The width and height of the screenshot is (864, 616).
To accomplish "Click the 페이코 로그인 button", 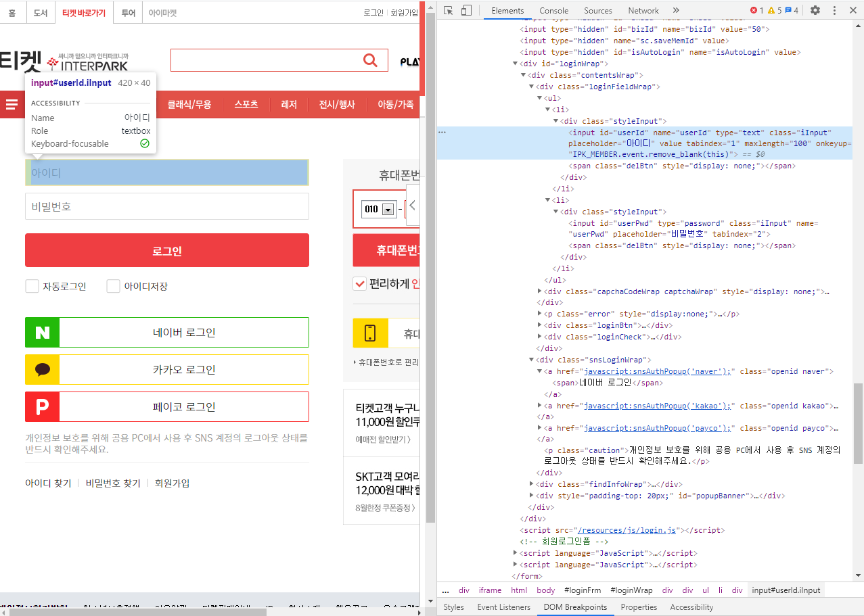I will point(167,407).
